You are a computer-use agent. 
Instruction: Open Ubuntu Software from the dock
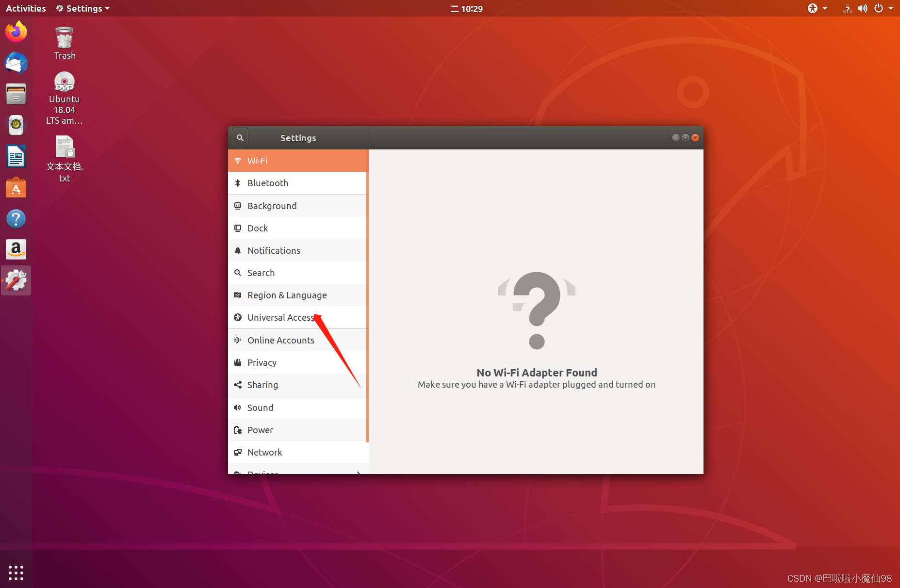[x=16, y=187]
